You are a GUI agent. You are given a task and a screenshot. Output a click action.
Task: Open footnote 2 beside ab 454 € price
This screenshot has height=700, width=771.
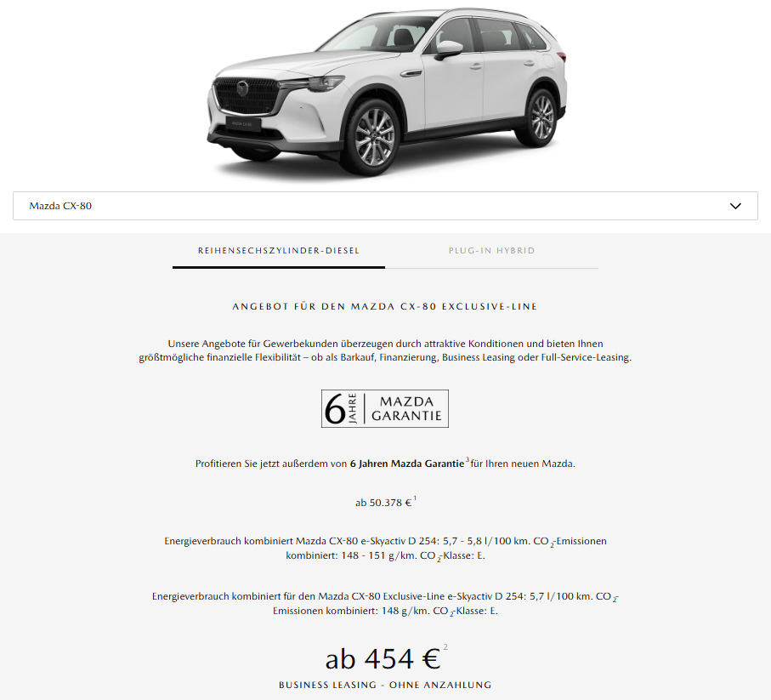click(445, 647)
